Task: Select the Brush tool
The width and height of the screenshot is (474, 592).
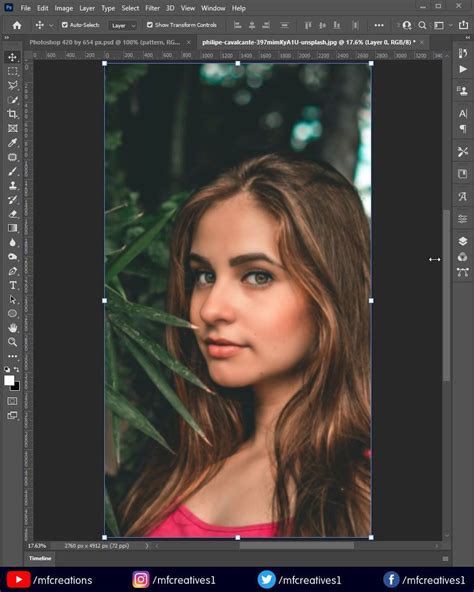Action: [12, 171]
